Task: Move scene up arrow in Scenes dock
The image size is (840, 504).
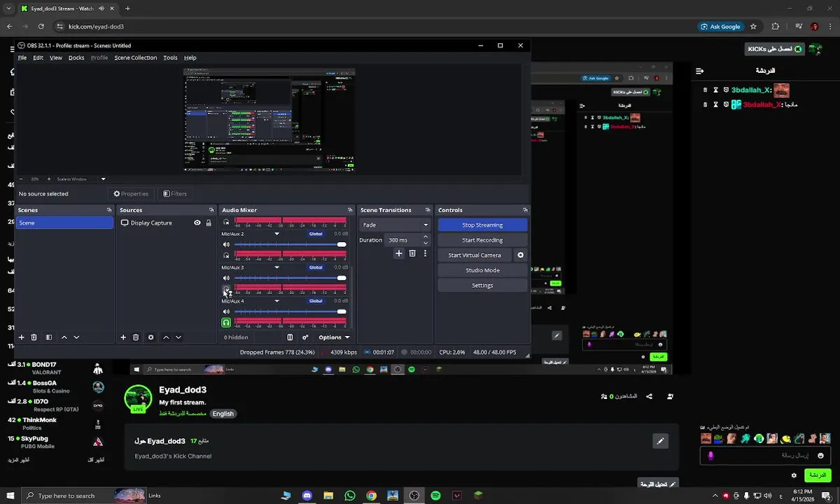Action: point(64,337)
